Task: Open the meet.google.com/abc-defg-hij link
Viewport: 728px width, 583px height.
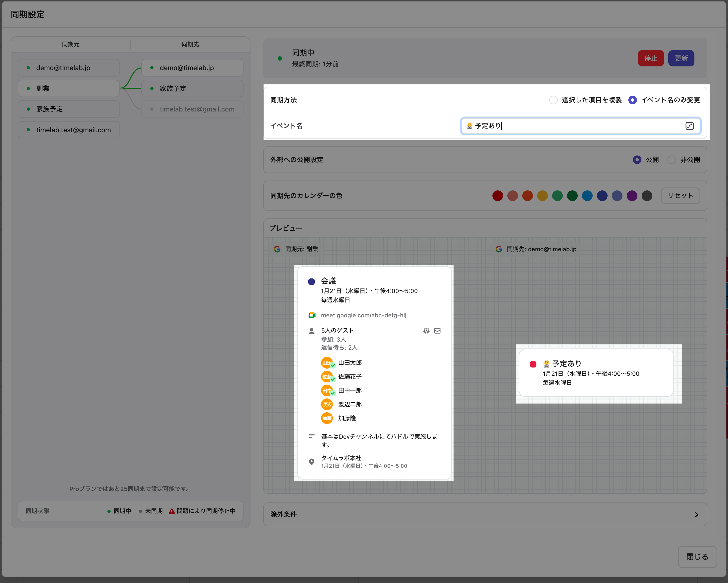Action: (363, 315)
